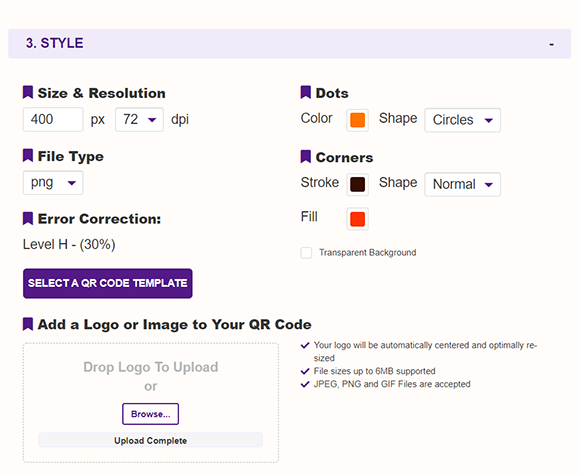Click the checkmark next to JPEG, PNG and GIF note
Screen dimensions: 580x475
click(305, 384)
